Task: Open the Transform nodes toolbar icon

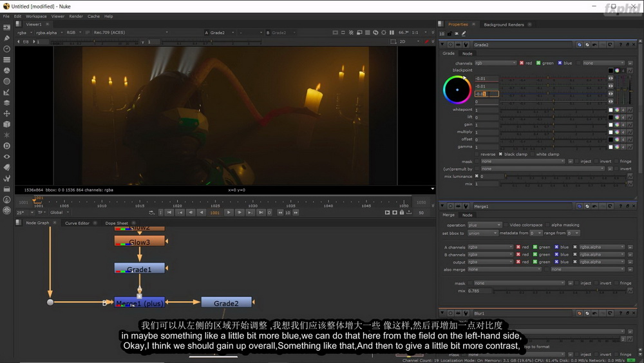Action: [6, 113]
